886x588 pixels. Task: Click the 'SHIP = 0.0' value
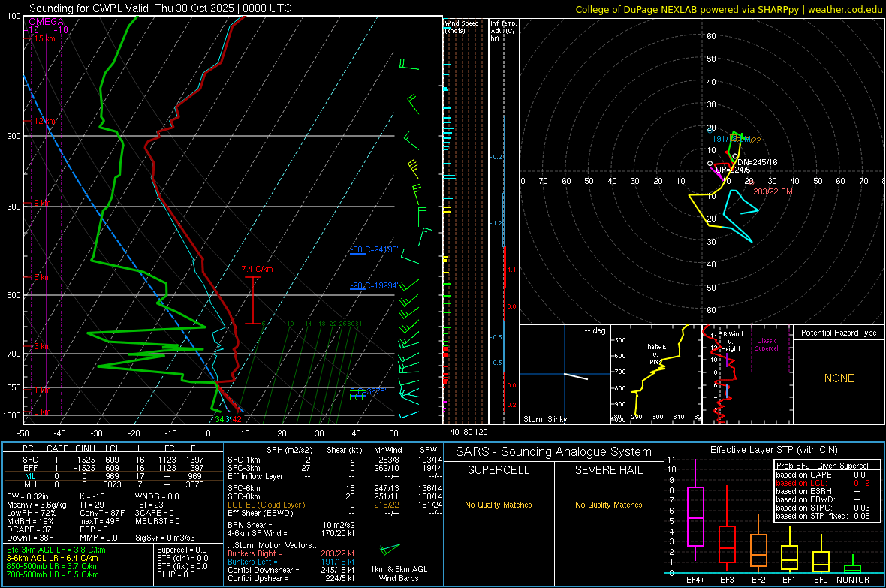(176, 574)
